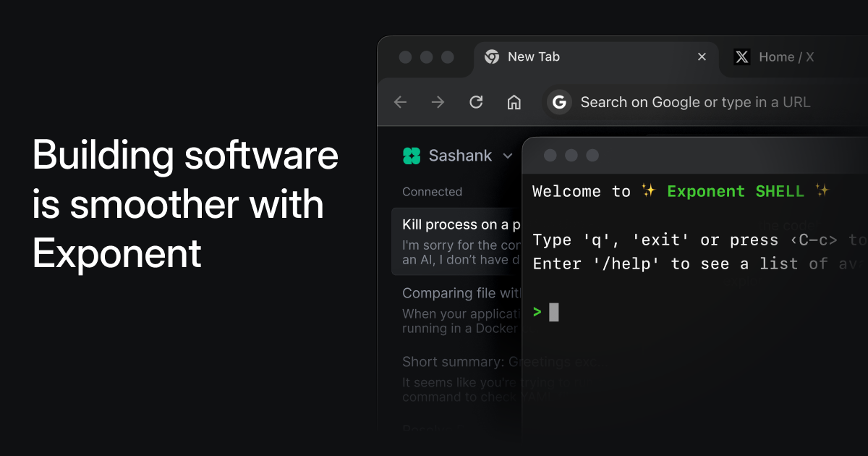Click the Search on Google URL field
This screenshot has width=868, height=456.
click(x=705, y=102)
